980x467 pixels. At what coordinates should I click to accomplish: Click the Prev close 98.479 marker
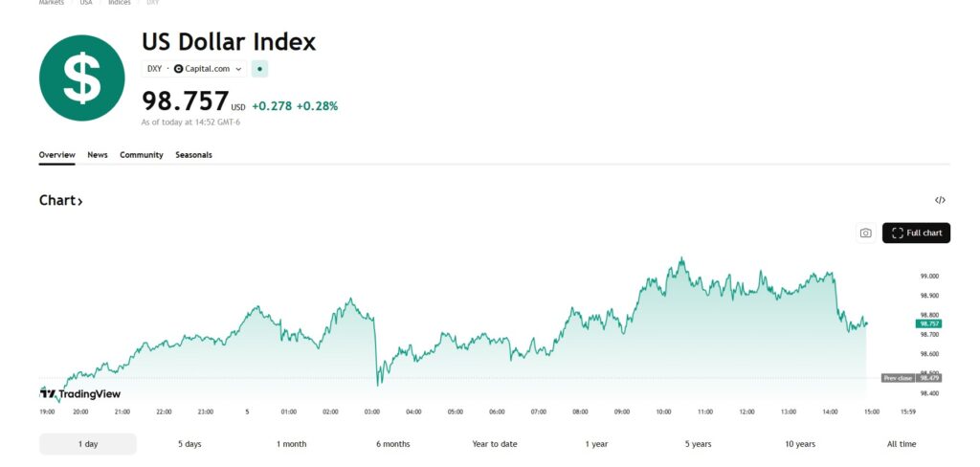[911, 378]
